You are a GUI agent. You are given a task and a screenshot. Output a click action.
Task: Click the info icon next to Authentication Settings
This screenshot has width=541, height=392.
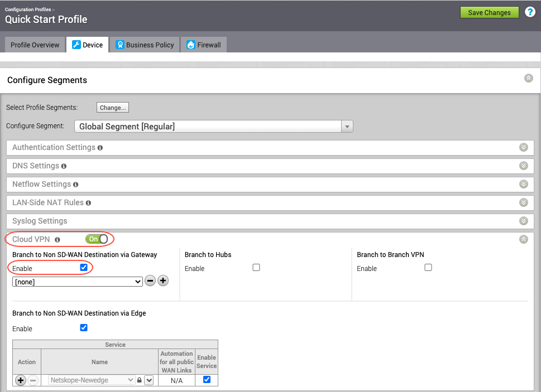[x=99, y=147]
